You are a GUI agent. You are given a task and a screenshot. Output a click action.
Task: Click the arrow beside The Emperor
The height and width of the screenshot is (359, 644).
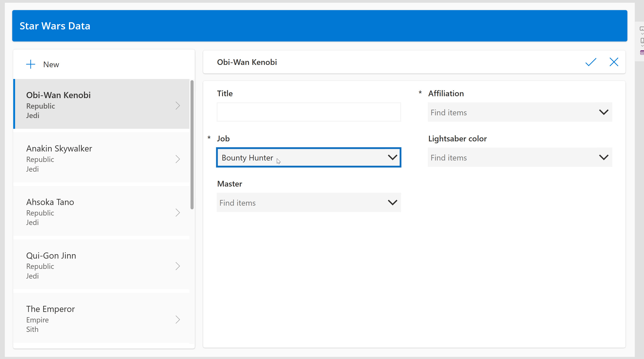[x=177, y=320]
